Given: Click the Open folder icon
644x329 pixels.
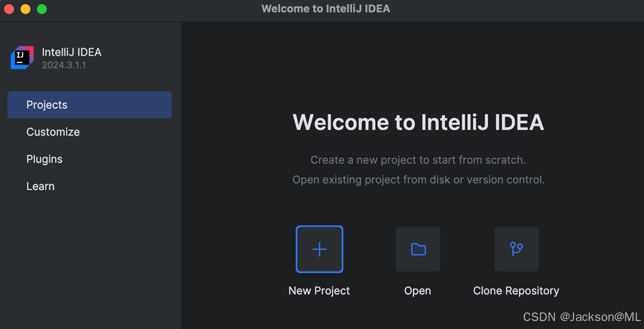Looking at the screenshot, I should (418, 249).
